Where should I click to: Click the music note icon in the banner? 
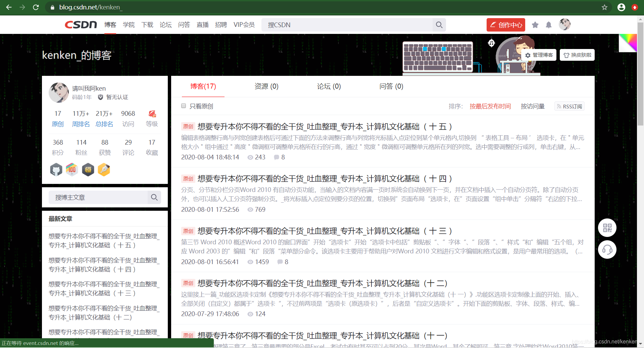coord(491,43)
